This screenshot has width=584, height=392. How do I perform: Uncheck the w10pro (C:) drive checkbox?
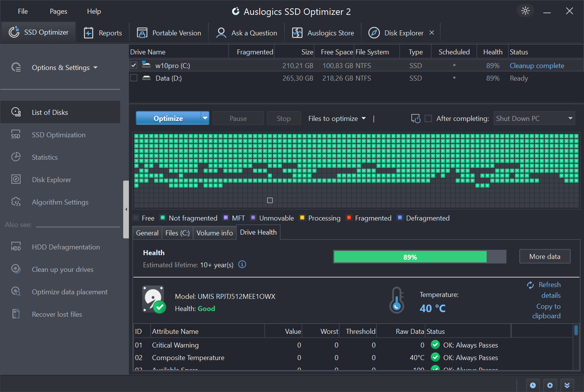pyautogui.click(x=133, y=65)
